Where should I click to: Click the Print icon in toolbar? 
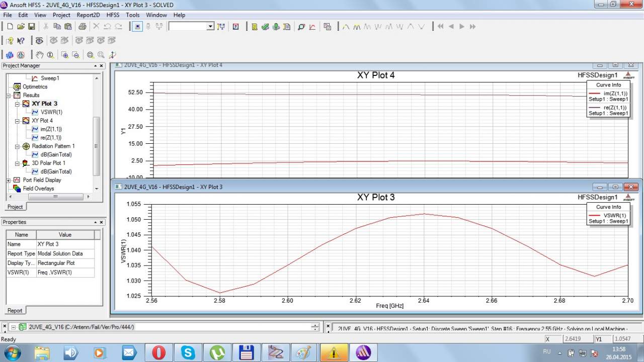coord(83,27)
